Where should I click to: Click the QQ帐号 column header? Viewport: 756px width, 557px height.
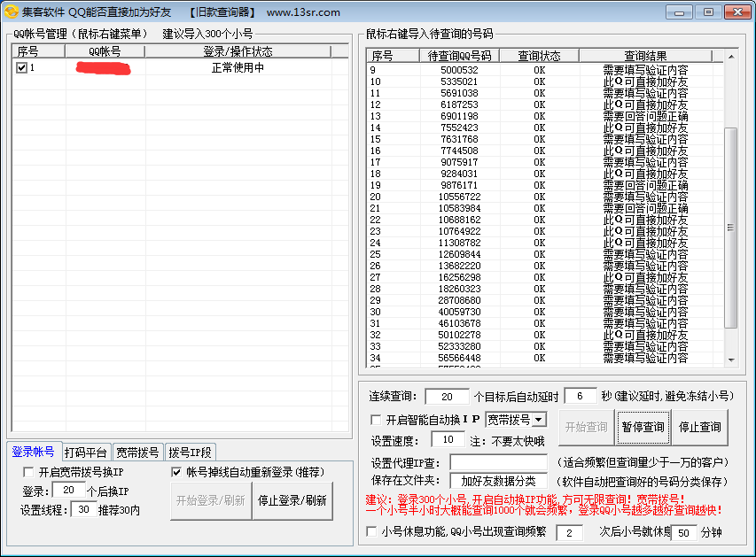click(105, 51)
